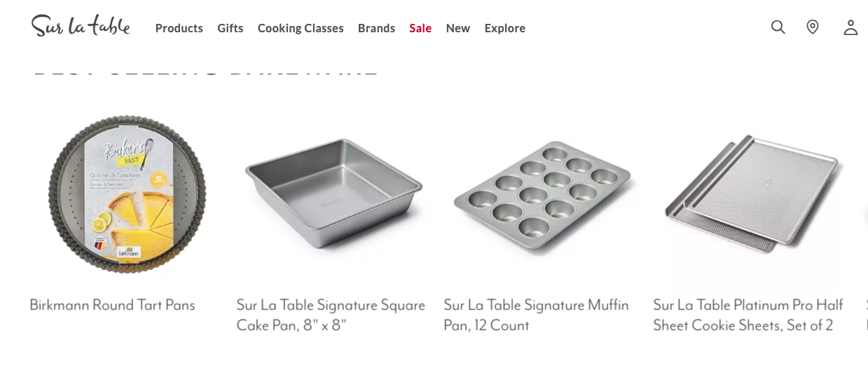Screen dimensions: 868x390
Task: Click the Sur La Table logo
Action: (x=81, y=26)
